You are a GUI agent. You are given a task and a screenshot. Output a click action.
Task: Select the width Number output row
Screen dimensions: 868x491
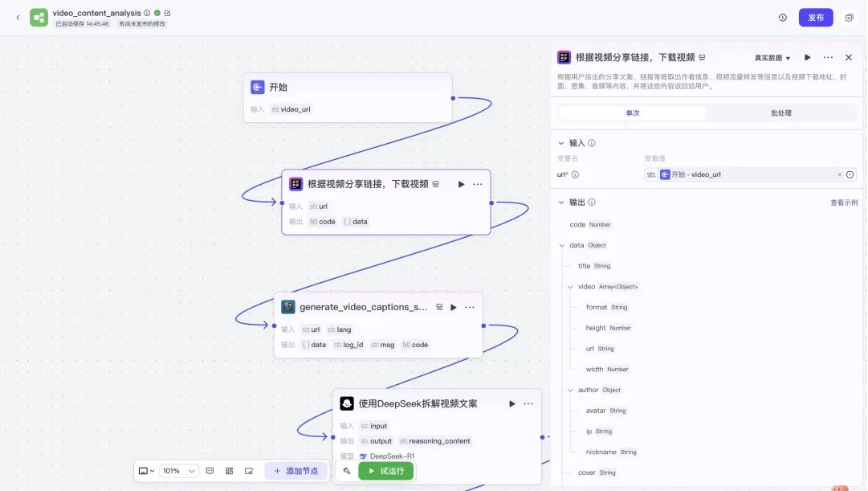click(x=607, y=369)
